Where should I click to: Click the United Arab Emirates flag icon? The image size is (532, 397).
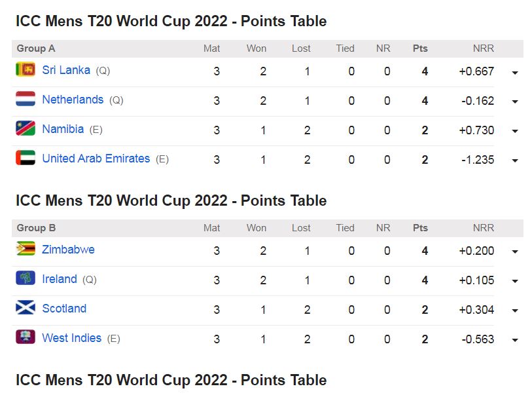[x=26, y=159]
